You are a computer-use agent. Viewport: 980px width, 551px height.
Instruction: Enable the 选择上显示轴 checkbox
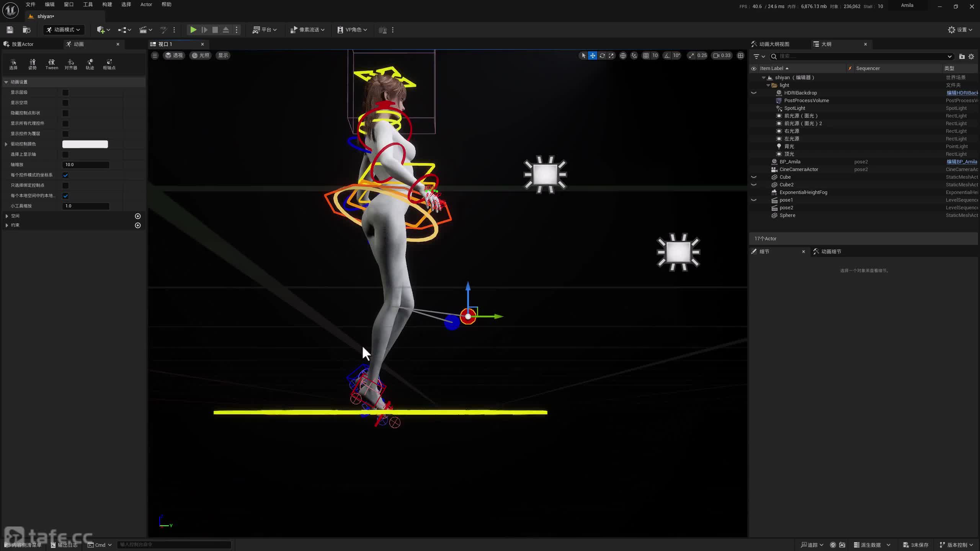coord(65,155)
